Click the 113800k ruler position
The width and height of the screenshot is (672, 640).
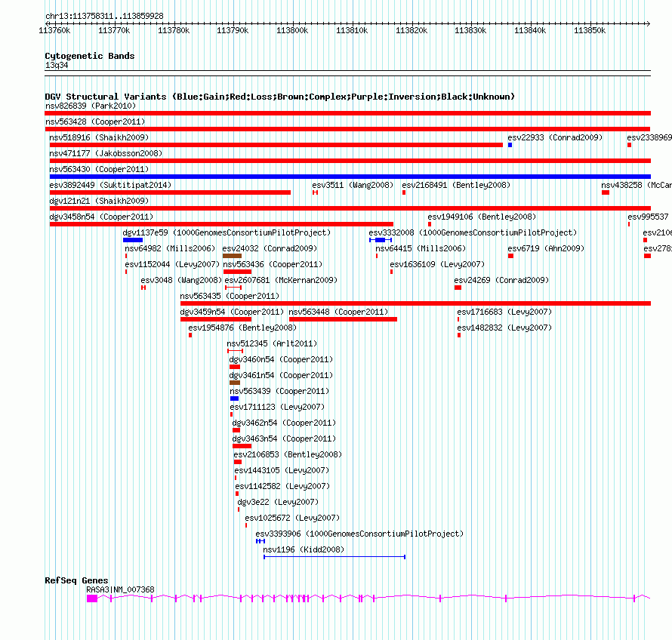pos(292,30)
